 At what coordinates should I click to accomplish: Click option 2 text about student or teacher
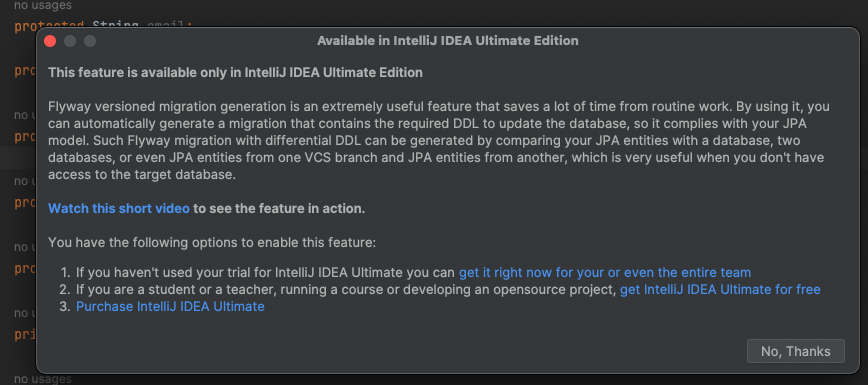point(346,290)
